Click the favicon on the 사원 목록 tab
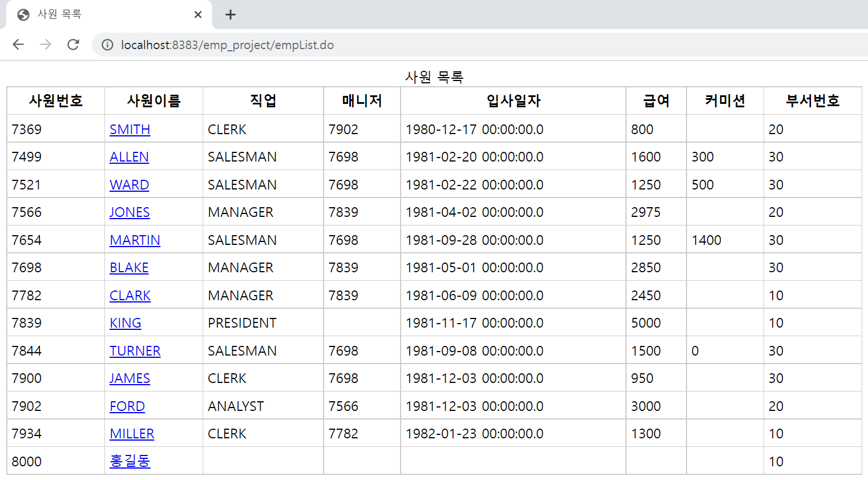 pyautogui.click(x=23, y=14)
